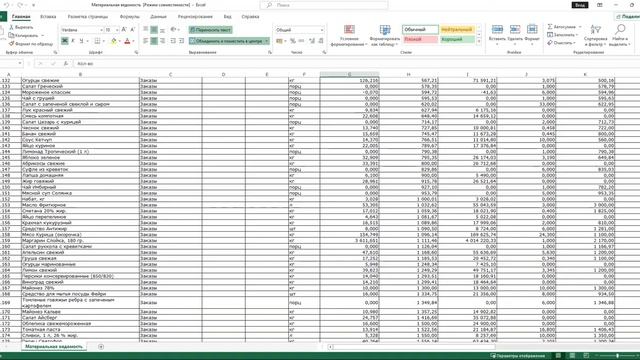The height and width of the screenshot is (360, 640).
Task: Toggle center horizontal alignment
Action: click(154, 41)
